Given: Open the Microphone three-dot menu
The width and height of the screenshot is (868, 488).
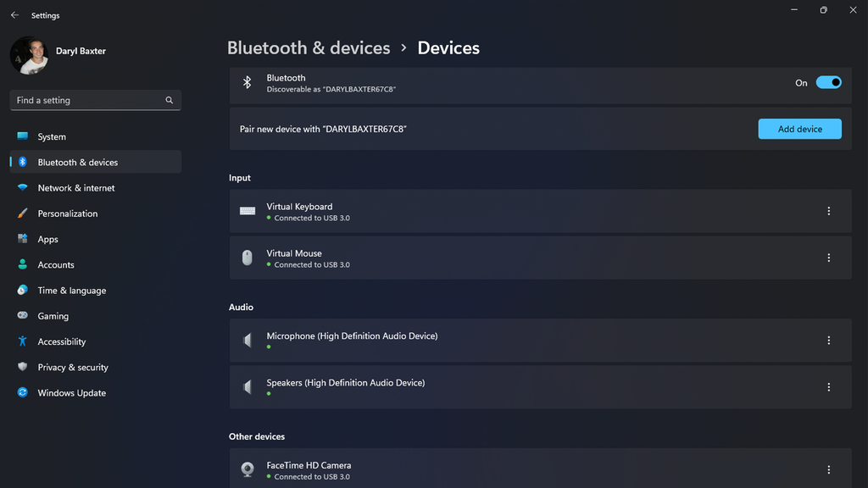Looking at the screenshot, I should pos(829,340).
